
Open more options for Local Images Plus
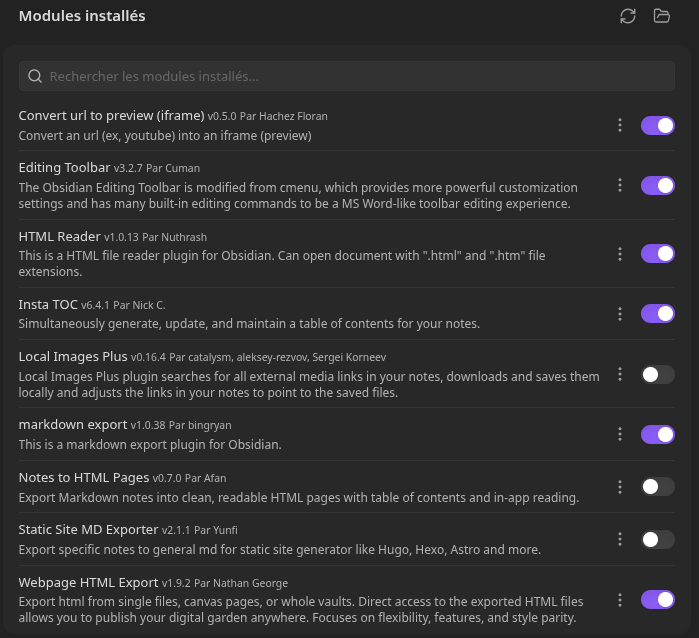[620, 375]
